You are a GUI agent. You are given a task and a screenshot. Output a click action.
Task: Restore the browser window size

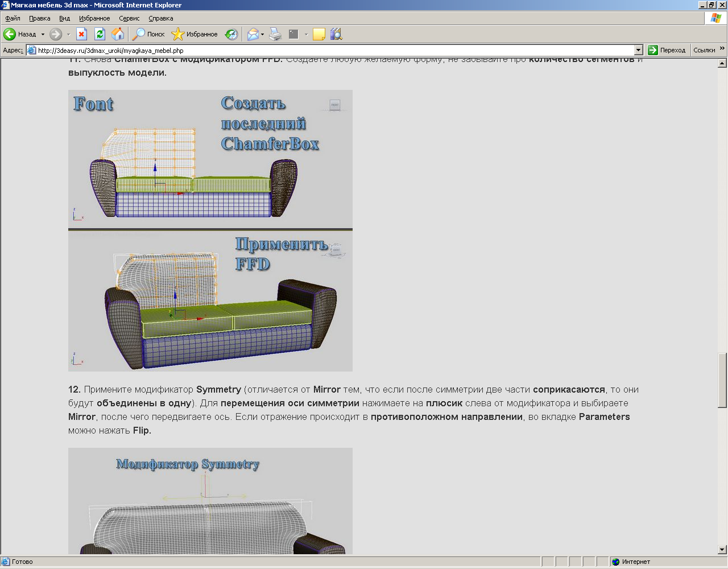coord(712,5)
